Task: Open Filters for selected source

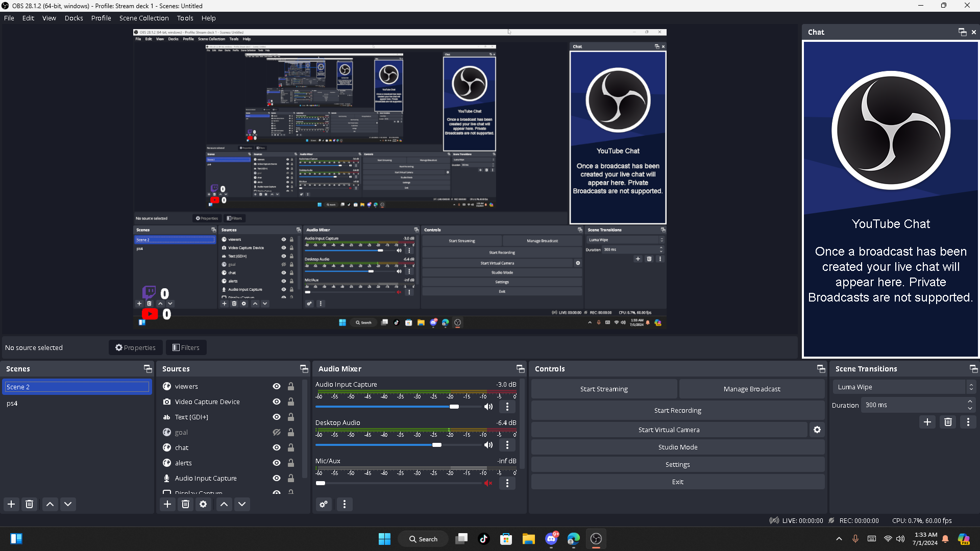Action: pyautogui.click(x=186, y=348)
